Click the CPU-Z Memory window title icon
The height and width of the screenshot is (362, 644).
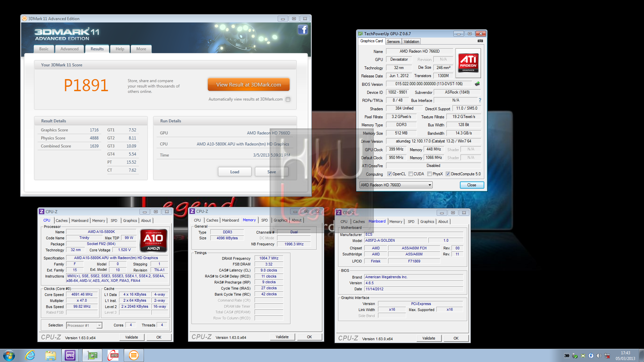point(192,211)
